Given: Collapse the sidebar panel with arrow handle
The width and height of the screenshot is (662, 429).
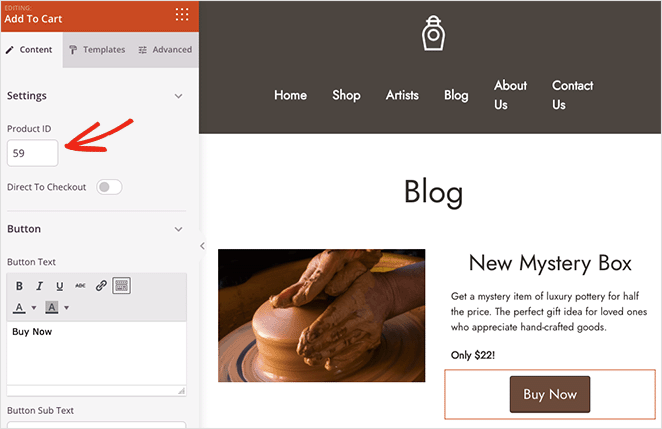Looking at the screenshot, I should click(202, 246).
